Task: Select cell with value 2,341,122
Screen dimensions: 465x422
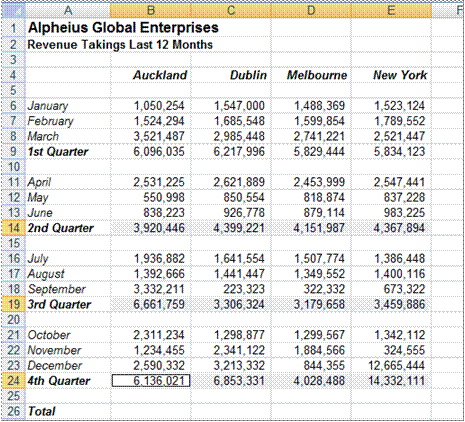Action: (x=231, y=350)
